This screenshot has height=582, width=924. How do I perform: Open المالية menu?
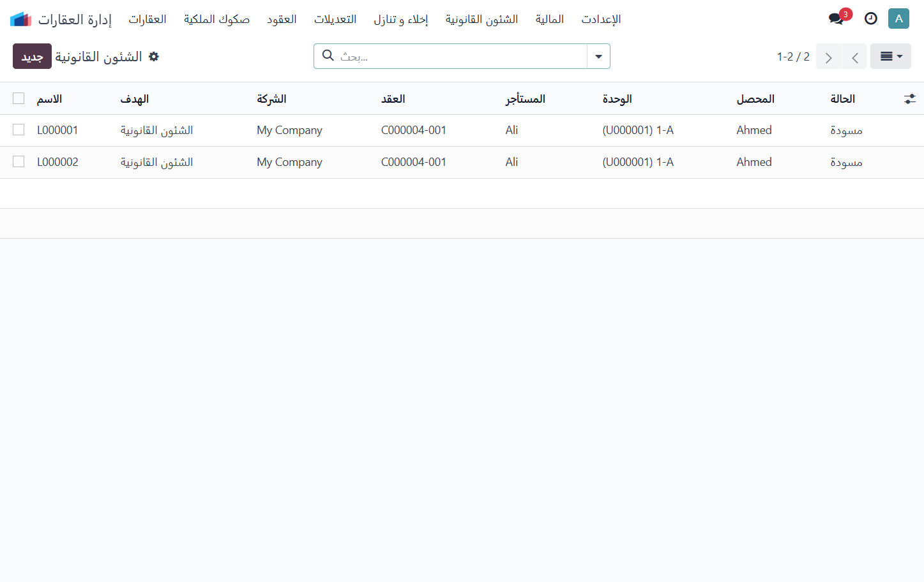(x=550, y=19)
